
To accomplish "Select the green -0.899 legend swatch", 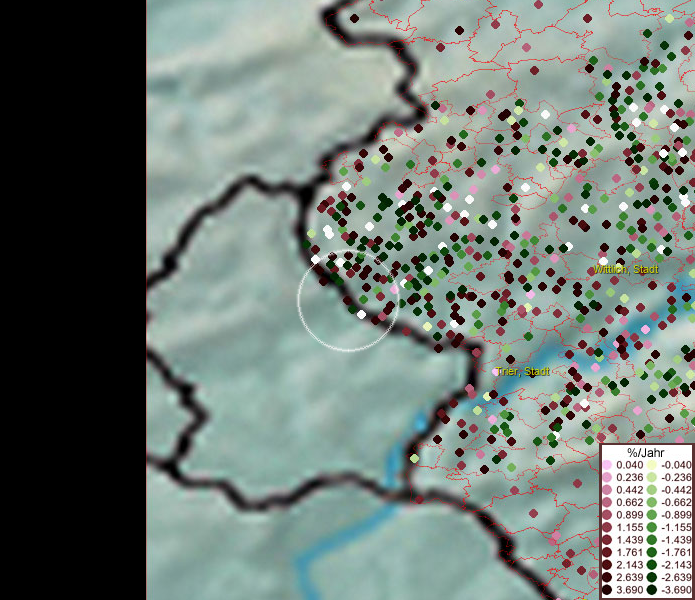I will click(x=652, y=515).
